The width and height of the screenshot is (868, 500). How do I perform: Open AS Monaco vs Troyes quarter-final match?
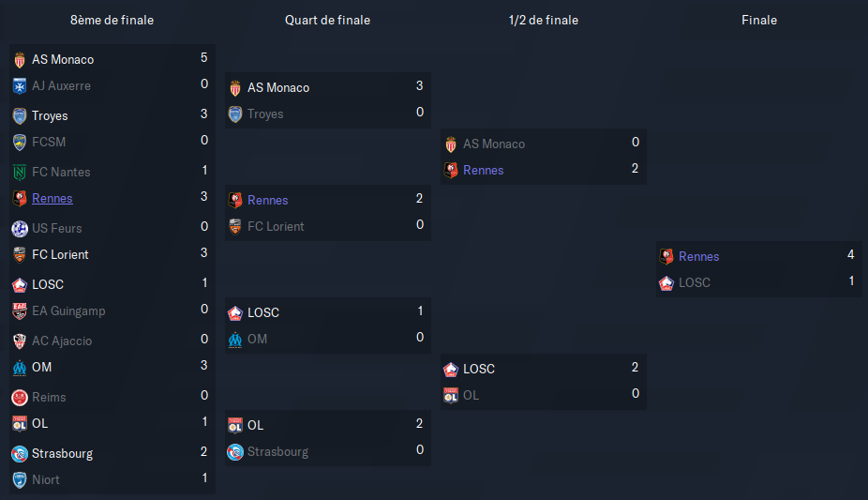328,100
